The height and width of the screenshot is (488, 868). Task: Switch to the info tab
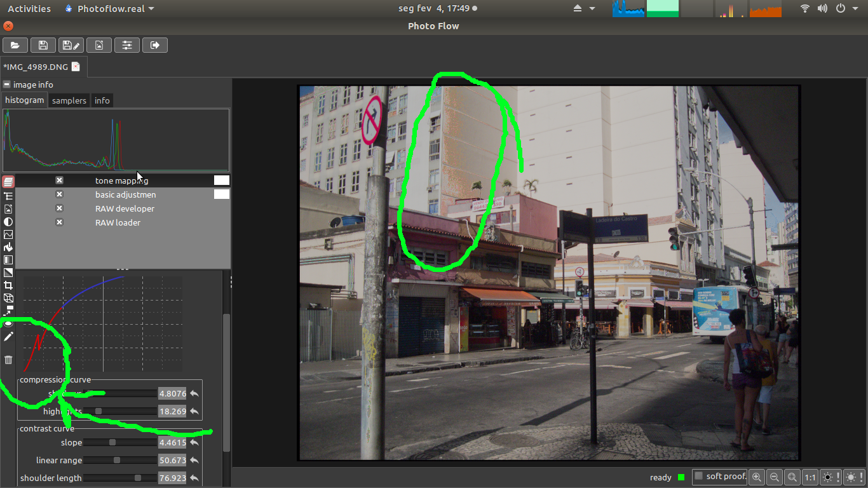coord(102,100)
